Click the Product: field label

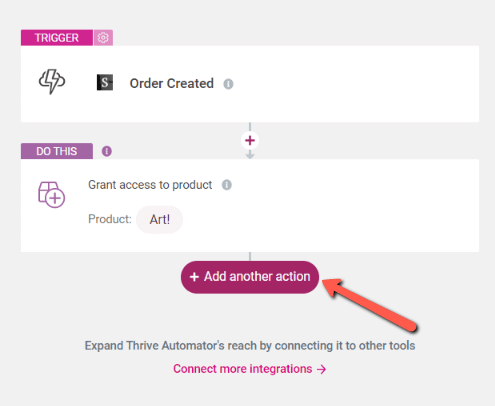point(110,219)
